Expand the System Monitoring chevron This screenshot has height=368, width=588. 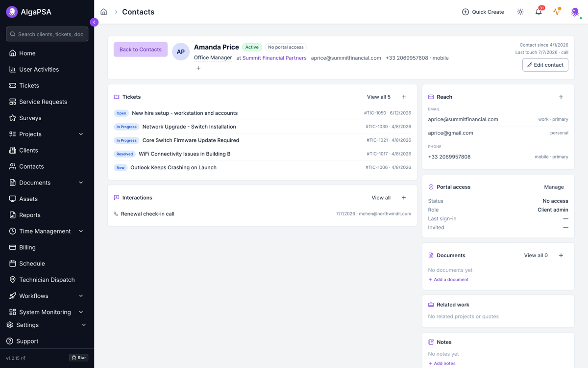[x=81, y=312]
